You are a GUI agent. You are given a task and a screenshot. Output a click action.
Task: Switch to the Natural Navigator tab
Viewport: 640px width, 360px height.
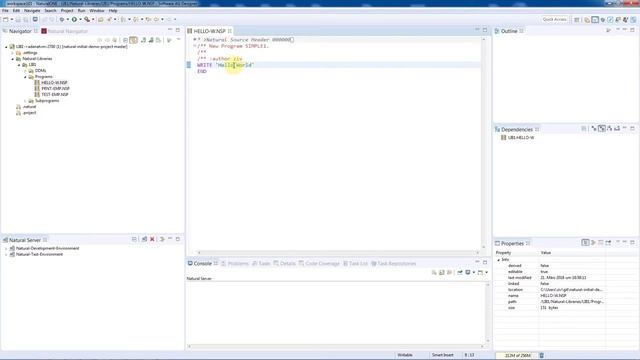pyautogui.click(x=64, y=31)
